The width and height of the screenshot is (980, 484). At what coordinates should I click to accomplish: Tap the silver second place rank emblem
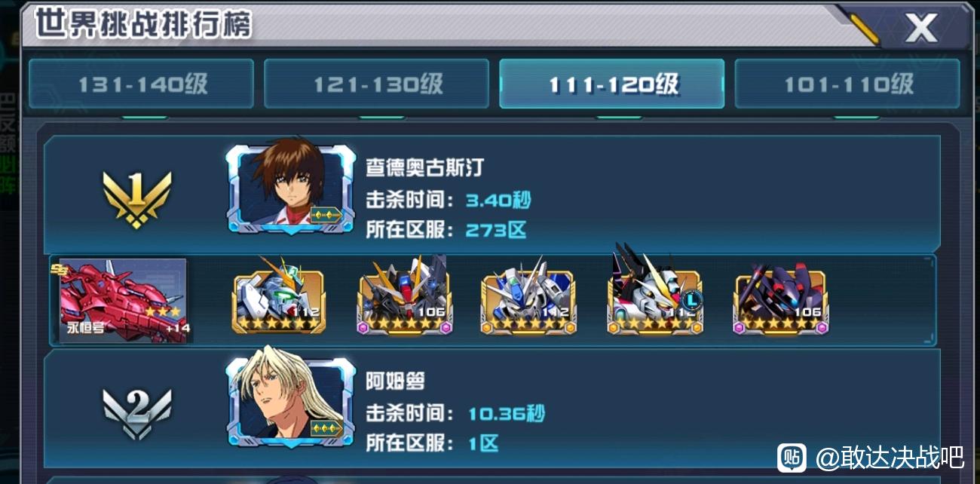(137, 412)
